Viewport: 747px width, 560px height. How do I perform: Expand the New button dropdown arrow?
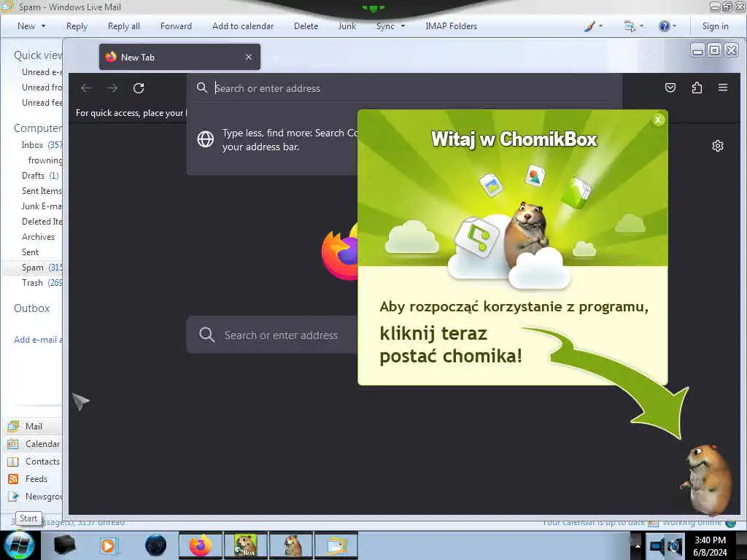tap(43, 26)
